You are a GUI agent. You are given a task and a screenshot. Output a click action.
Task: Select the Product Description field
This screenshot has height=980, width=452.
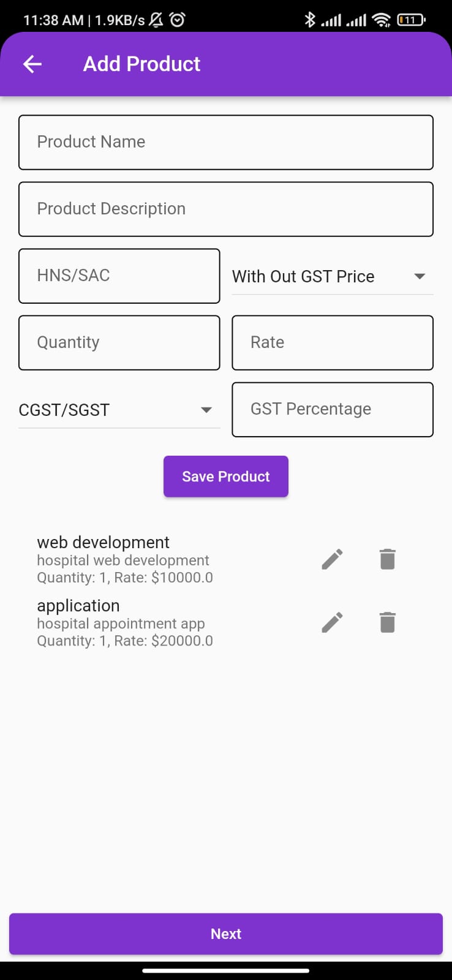click(226, 209)
